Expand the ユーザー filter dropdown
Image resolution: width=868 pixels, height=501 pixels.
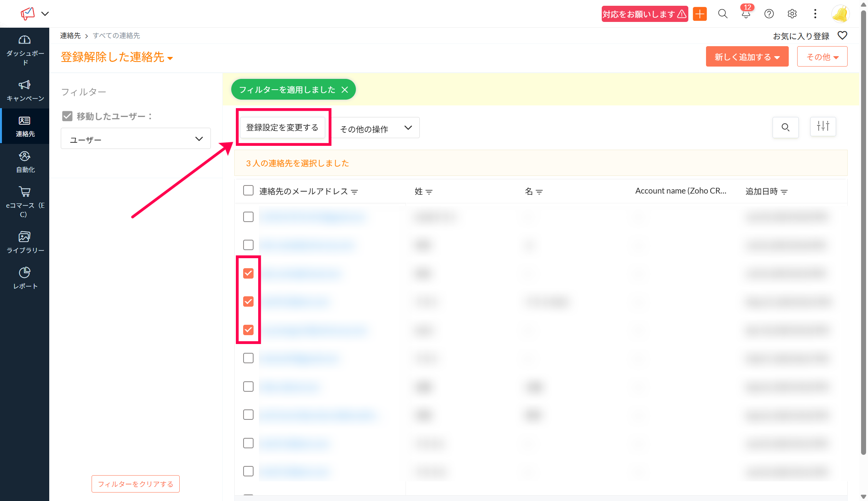[x=135, y=139]
